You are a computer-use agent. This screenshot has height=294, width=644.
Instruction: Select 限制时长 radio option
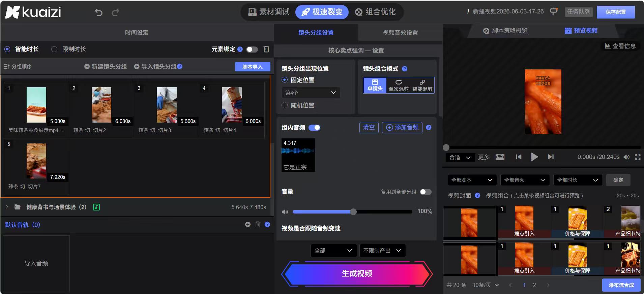pyautogui.click(x=54, y=49)
